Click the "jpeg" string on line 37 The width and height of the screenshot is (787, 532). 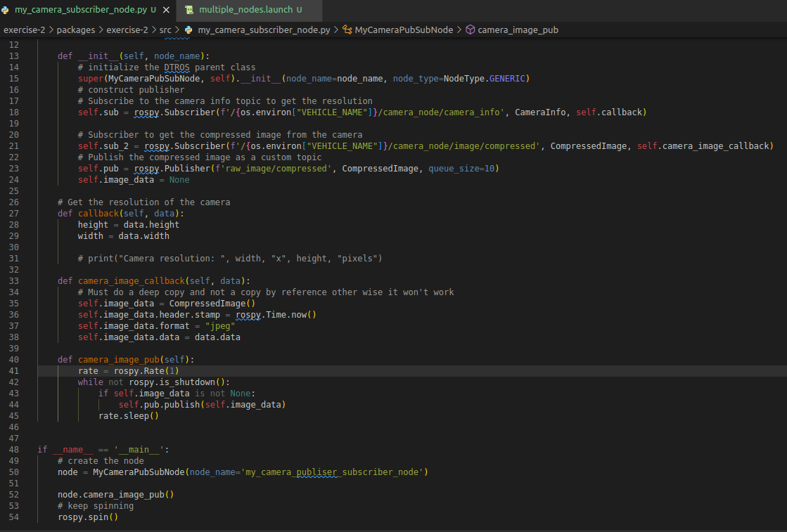220,326
